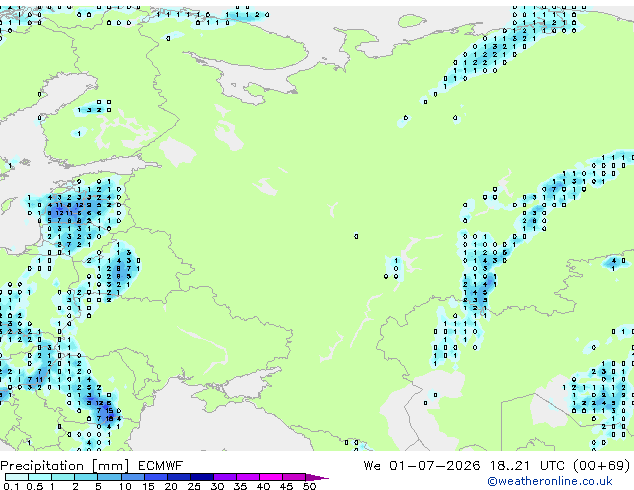Click the 'Precipitation [mm]' title text
This screenshot has height=490, width=634.
pyautogui.click(x=65, y=466)
